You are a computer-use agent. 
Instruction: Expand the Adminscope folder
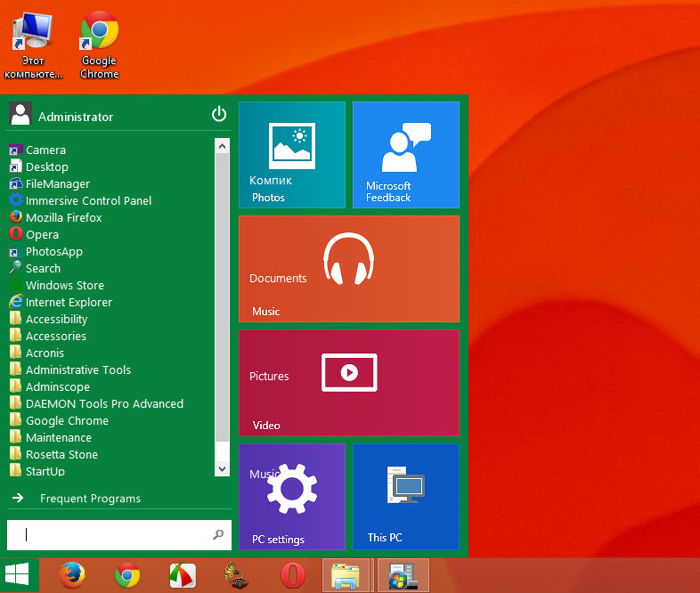(x=50, y=387)
